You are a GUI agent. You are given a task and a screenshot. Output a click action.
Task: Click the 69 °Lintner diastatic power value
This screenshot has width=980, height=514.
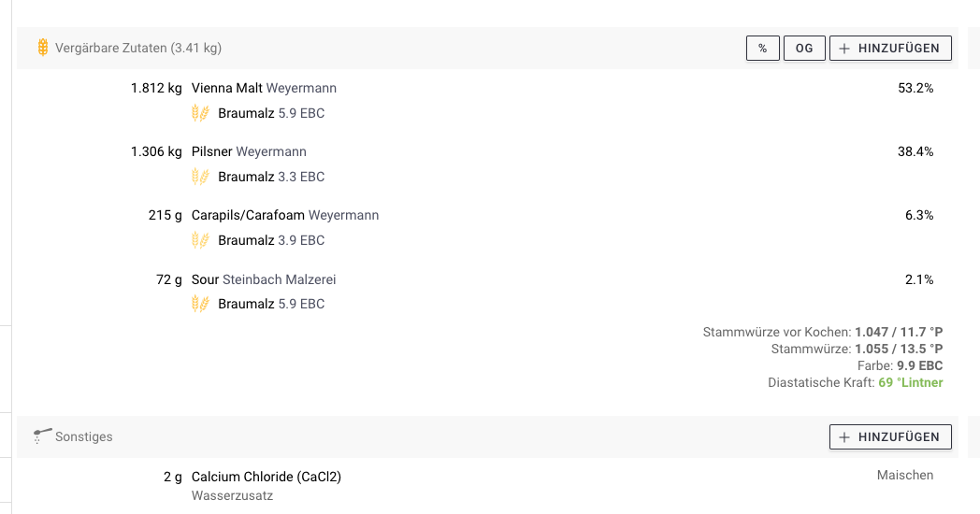pos(910,382)
